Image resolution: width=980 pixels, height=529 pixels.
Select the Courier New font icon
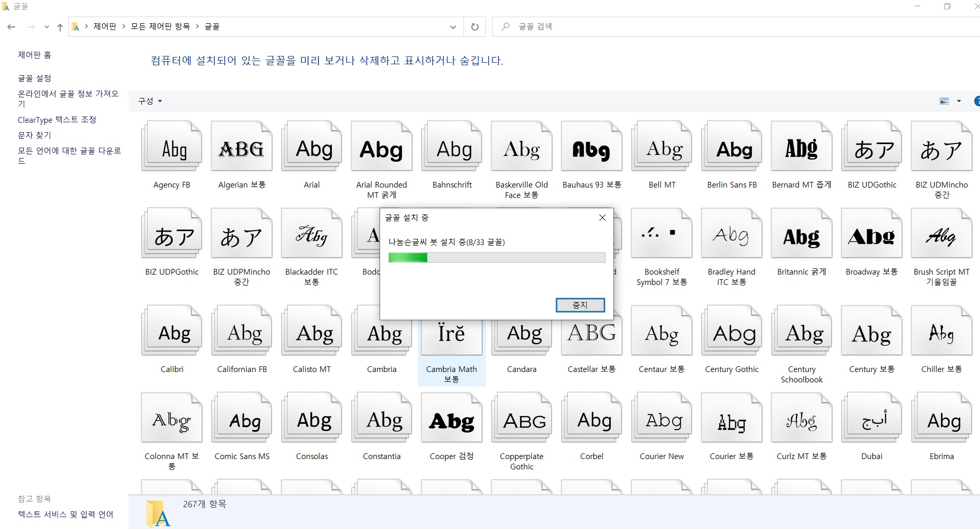(662, 418)
